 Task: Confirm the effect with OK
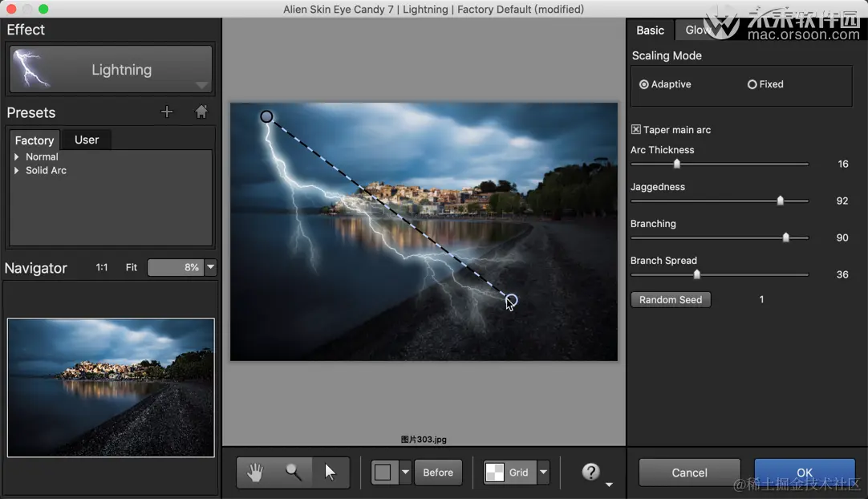[805, 473]
